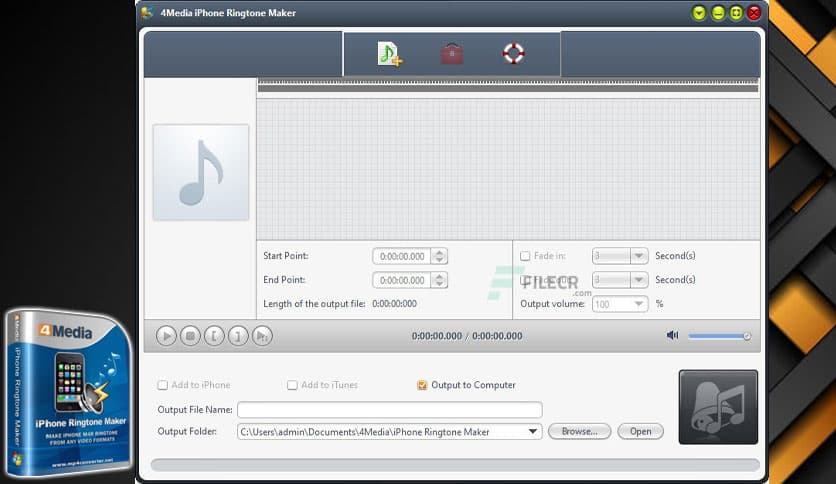Click the Add audio file icon

tap(390, 54)
